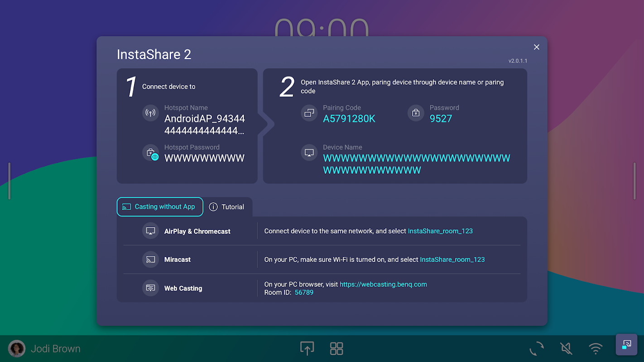Click the rotate sync icon in taskbar
Image resolution: width=644 pixels, height=362 pixels.
pyautogui.click(x=537, y=348)
